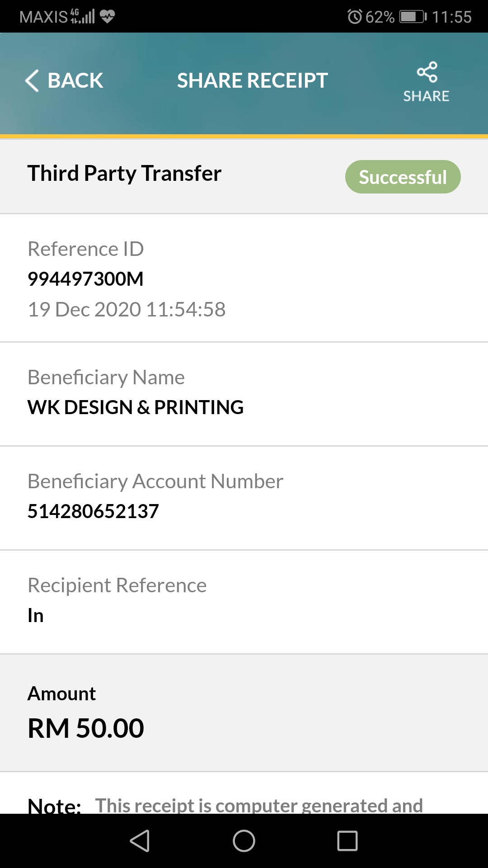Open recent apps with the square button
This screenshot has width=488, height=868.
click(347, 841)
